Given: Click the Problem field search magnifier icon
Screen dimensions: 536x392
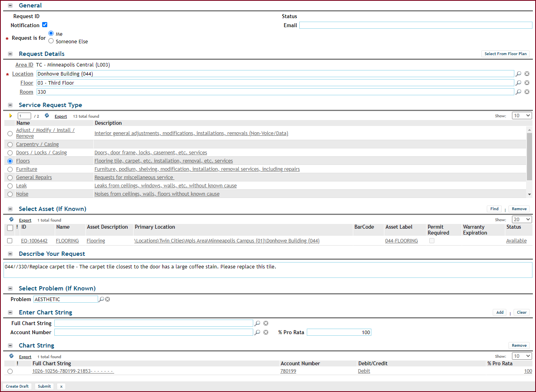Looking at the screenshot, I should pos(101,300).
